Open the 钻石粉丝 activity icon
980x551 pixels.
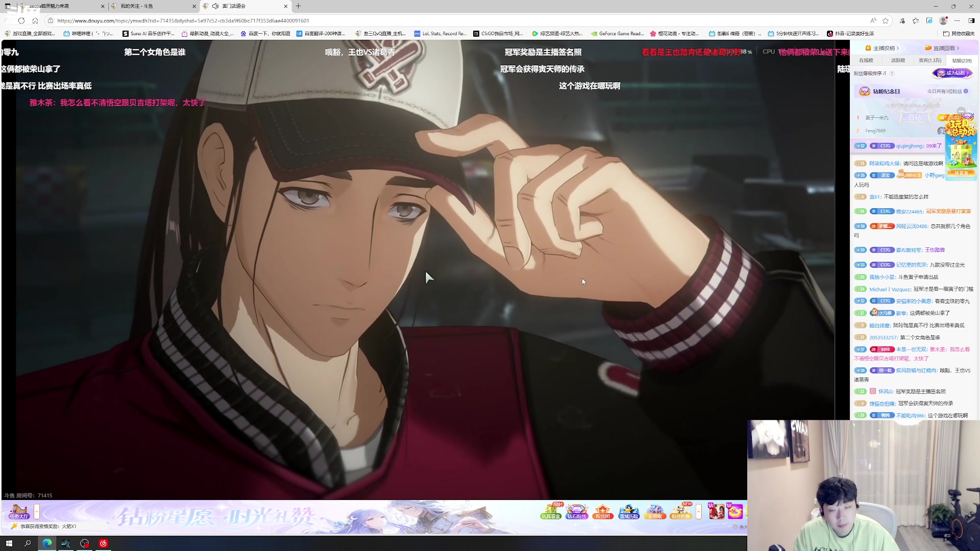[x=577, y=511]
